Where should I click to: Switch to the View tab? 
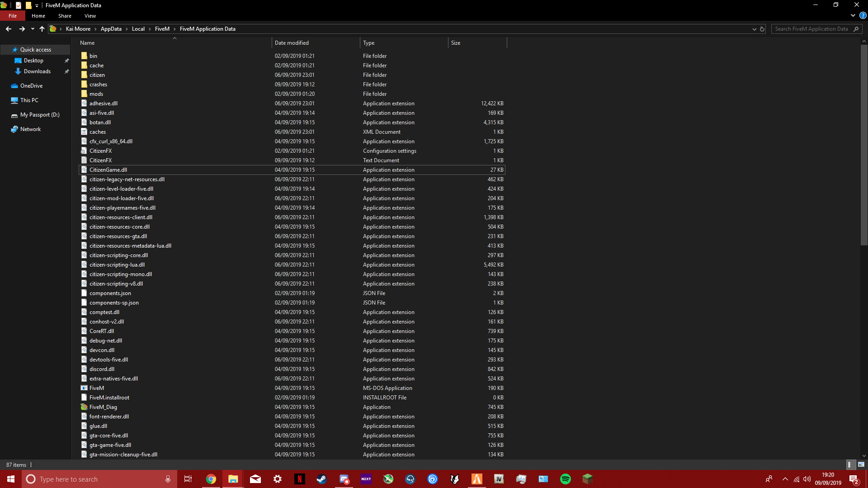coord(90,16)
